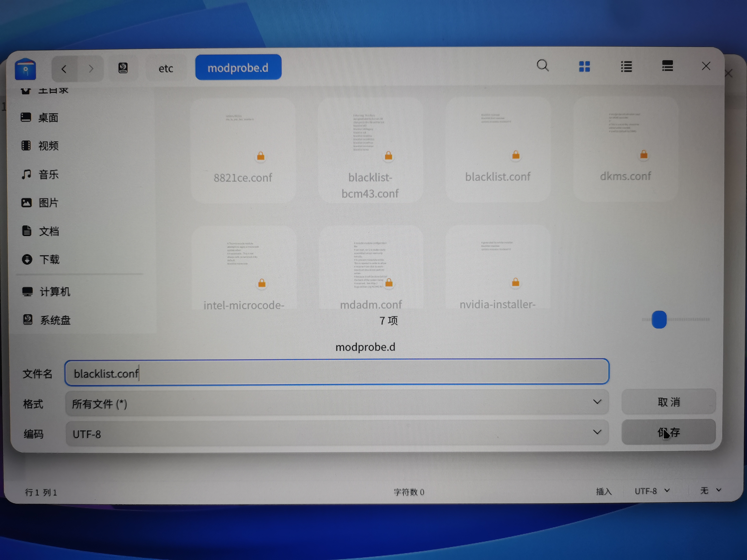The width and height of the screenshot is (747, 560).
Task: Click the 取消 cancel button
Action: pyautogui.click(x=668, y=402)
